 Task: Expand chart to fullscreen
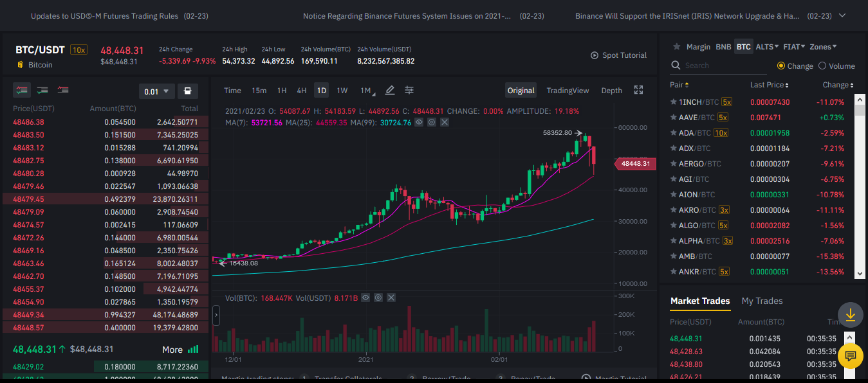638,91
